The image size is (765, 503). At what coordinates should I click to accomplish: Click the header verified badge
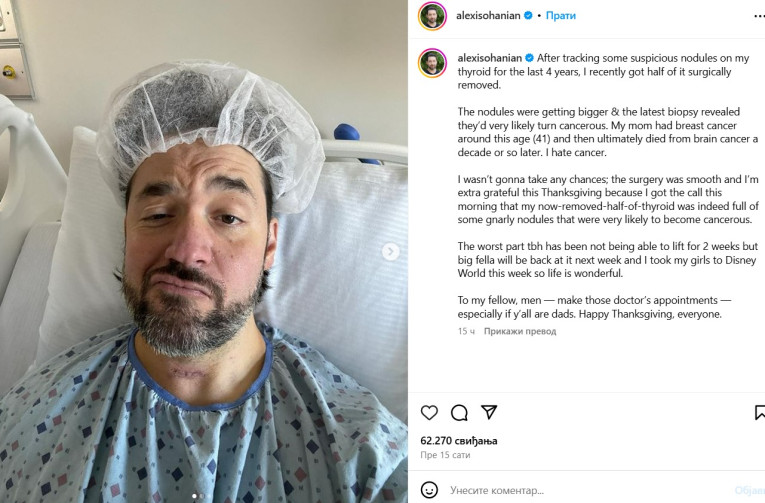pyautogui.click(x=528, y=16)
